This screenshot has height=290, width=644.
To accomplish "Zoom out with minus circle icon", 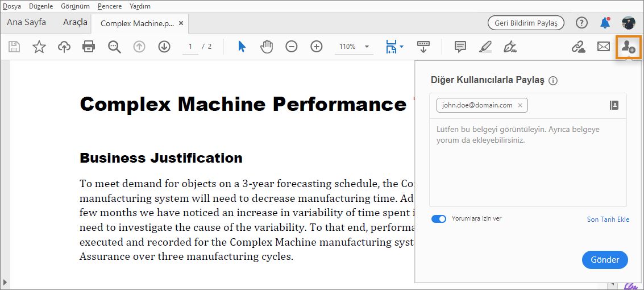I will coord(291,47).
